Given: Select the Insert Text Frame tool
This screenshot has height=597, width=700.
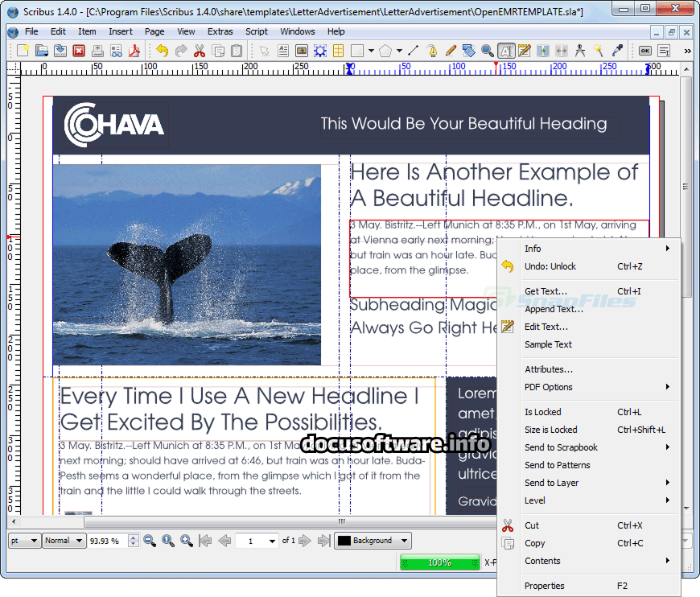Looking at the screenshot, I should 283,51.
